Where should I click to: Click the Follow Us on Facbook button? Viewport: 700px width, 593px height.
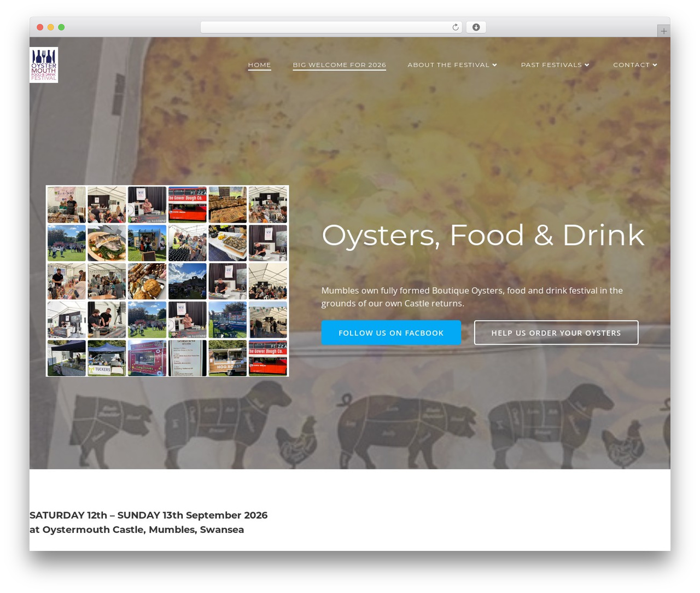tap(391, 333)
